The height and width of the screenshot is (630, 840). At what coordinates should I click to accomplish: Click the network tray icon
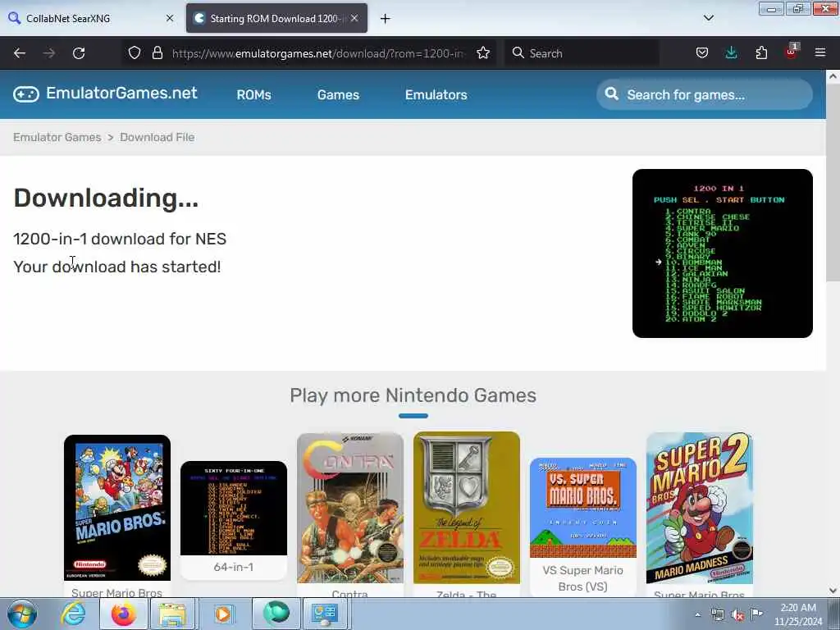tap(717, 615)
